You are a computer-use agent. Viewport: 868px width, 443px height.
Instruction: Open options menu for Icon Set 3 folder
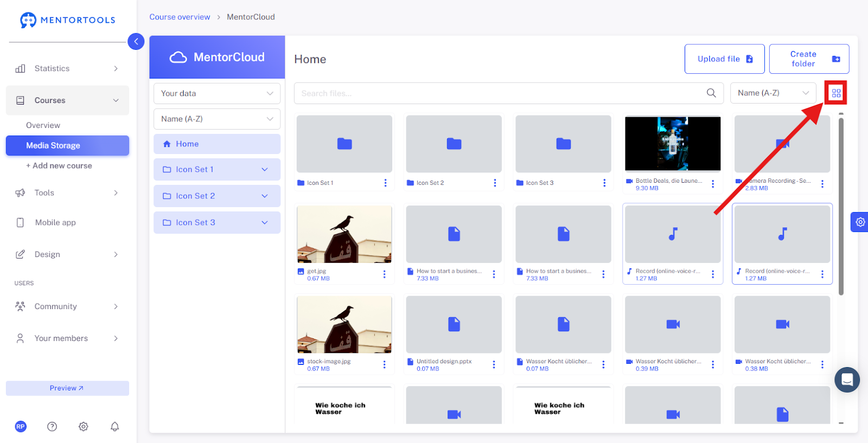pyautogui.click(x=604, y=183)
